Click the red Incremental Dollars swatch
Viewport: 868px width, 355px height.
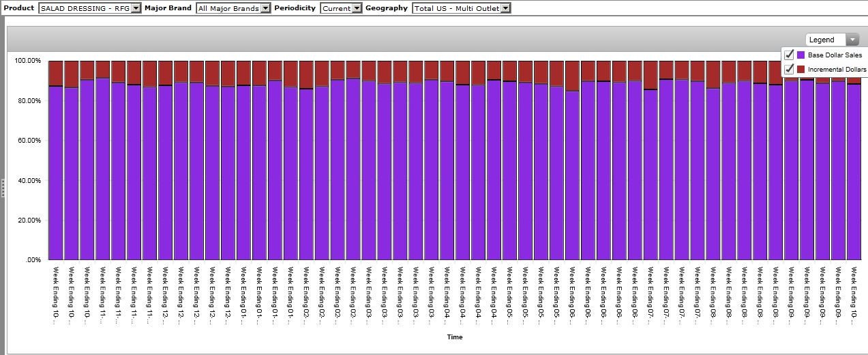click(801, 69)
